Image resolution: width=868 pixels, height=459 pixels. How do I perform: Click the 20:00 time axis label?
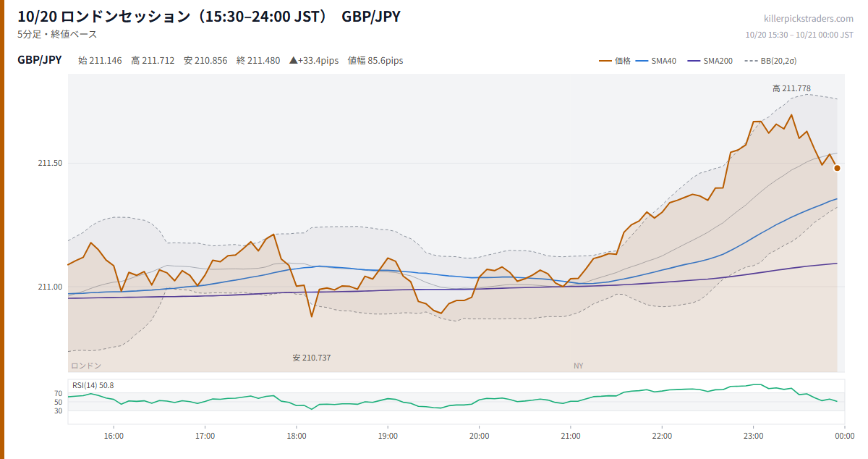(x=479, y=436)
